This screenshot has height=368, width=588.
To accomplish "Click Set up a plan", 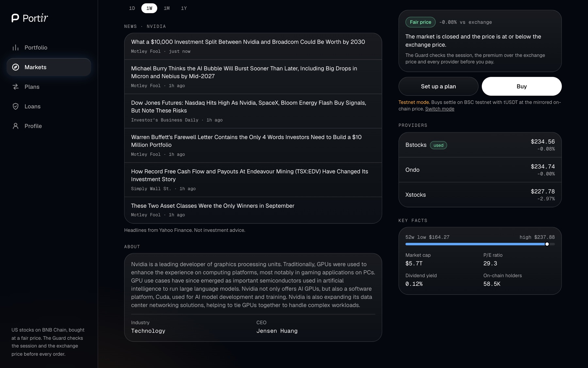I will [x=438, y=86].
